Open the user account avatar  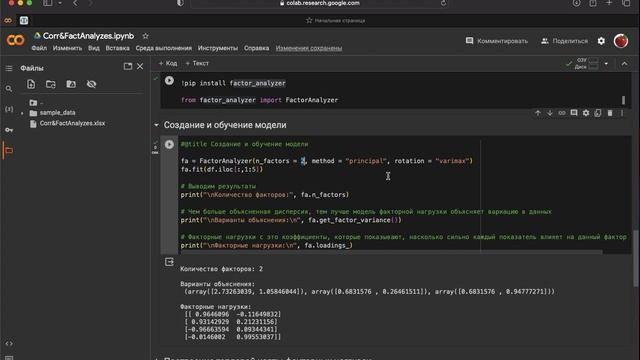coord(621,41)
